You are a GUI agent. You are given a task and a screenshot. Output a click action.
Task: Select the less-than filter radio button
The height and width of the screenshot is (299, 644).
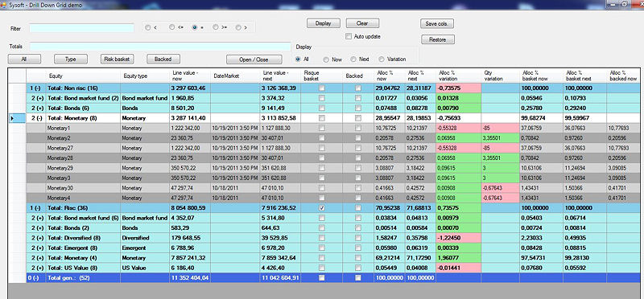(147, 27)
